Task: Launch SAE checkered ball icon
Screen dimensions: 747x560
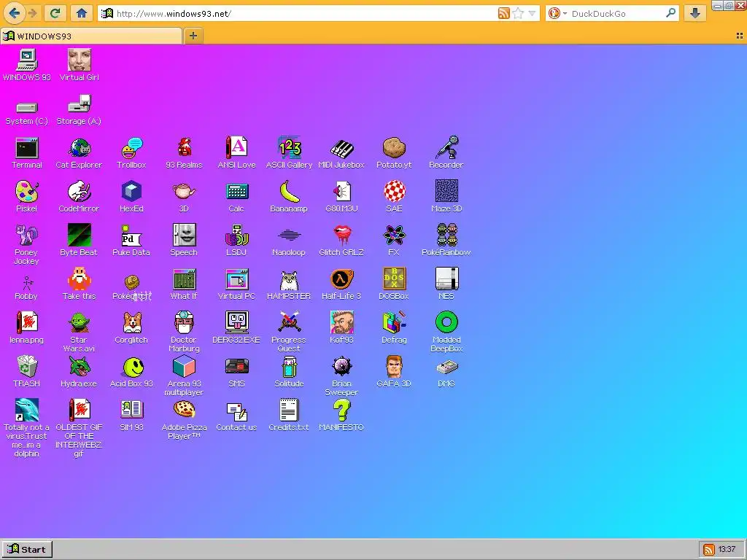Action: 394,196
